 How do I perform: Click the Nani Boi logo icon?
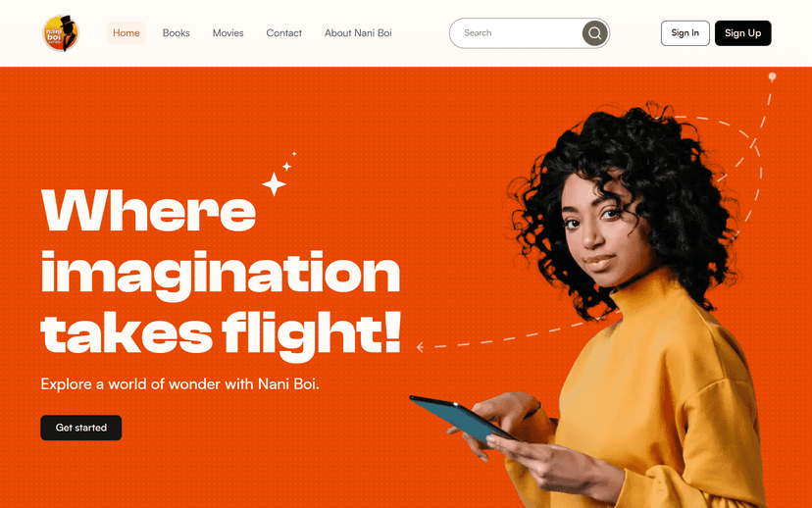[x=61, y=33]
